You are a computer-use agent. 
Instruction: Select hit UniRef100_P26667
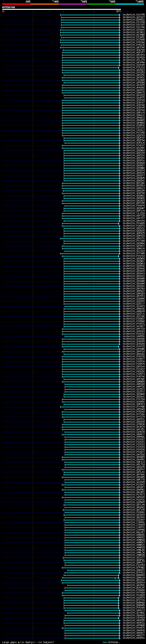[x=134, y=319]
